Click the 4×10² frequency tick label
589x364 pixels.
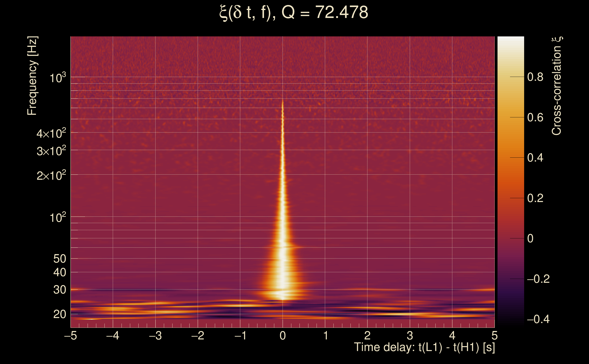tap(51, 133)
